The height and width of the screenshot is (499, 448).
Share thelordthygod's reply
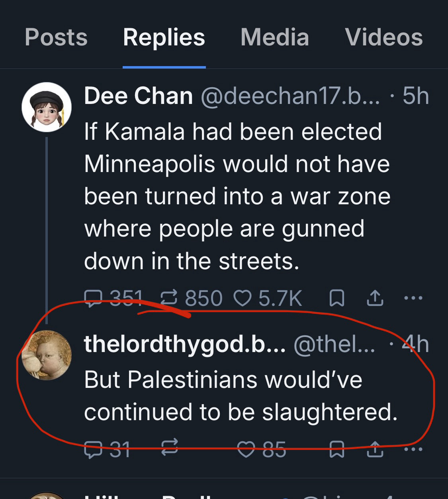click(x=375, y=450)
